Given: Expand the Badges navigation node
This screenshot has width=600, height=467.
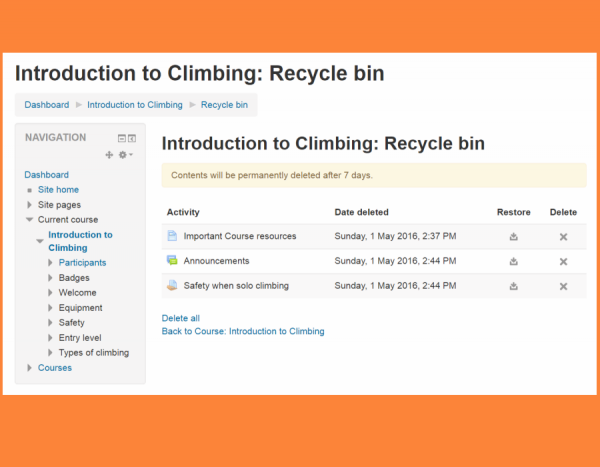Looking at the screenshot, I should coord(51,278).
